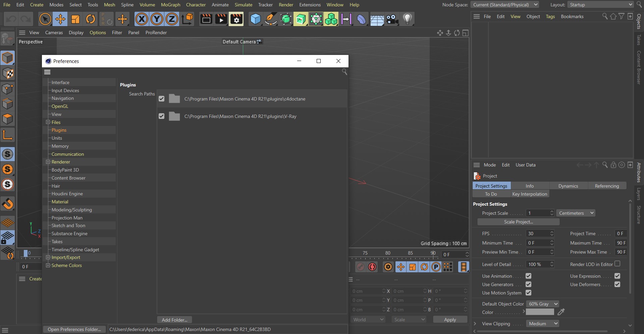Add a Camera object
This screenshot has height=334, width=644.
coord(392,19)
